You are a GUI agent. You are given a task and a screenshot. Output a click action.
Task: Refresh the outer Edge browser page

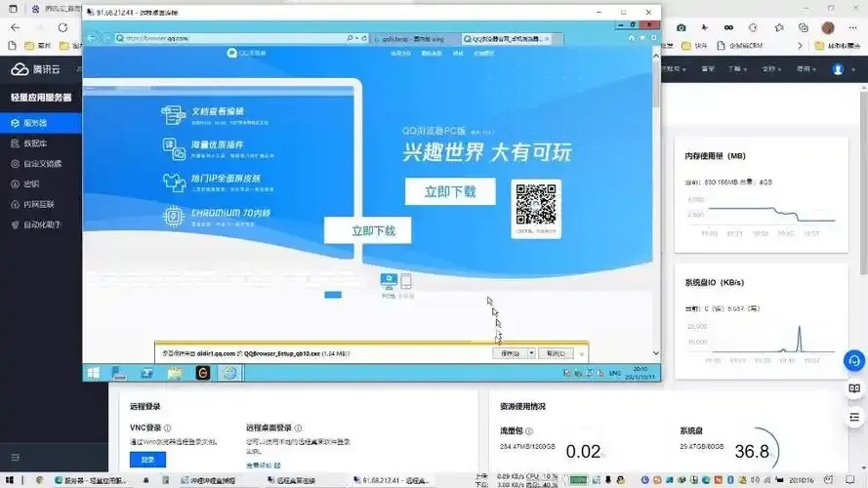(62, 27)
